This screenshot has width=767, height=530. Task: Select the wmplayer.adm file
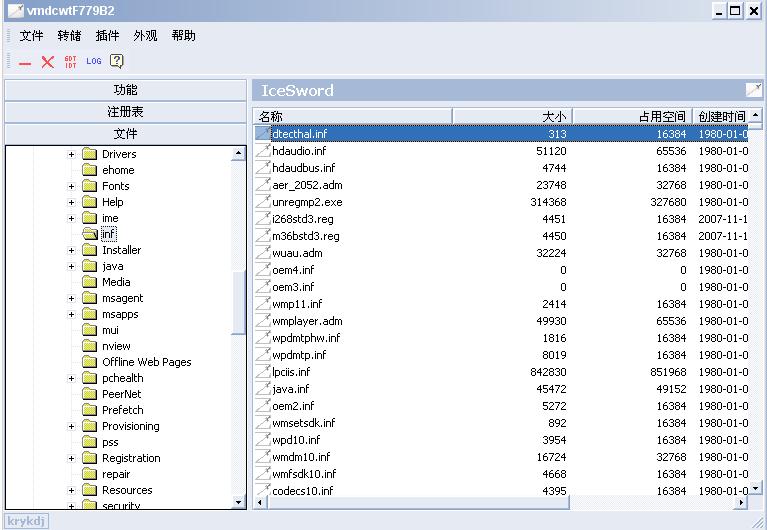click(307, 321)
